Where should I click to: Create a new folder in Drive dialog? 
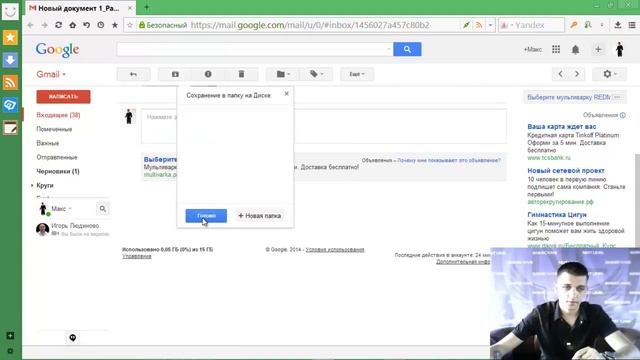coord(260,216)
